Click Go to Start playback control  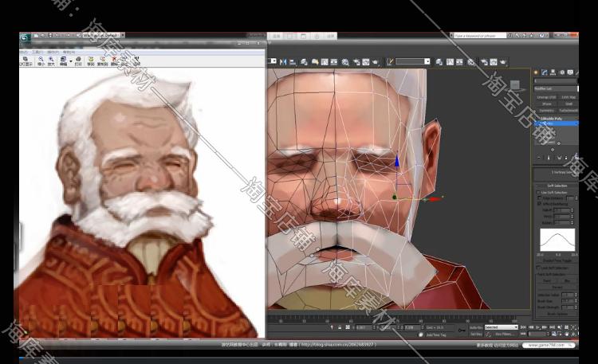pos(523,327)
